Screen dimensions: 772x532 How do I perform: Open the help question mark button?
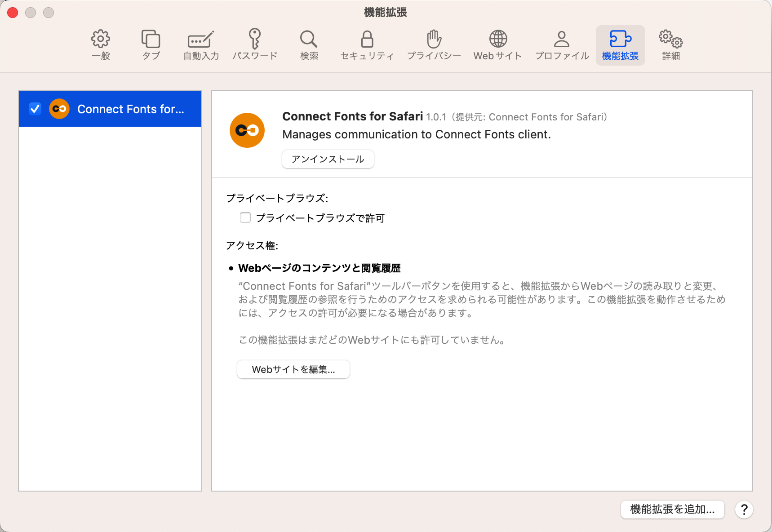pyautogui.click(x=744, y=510)
